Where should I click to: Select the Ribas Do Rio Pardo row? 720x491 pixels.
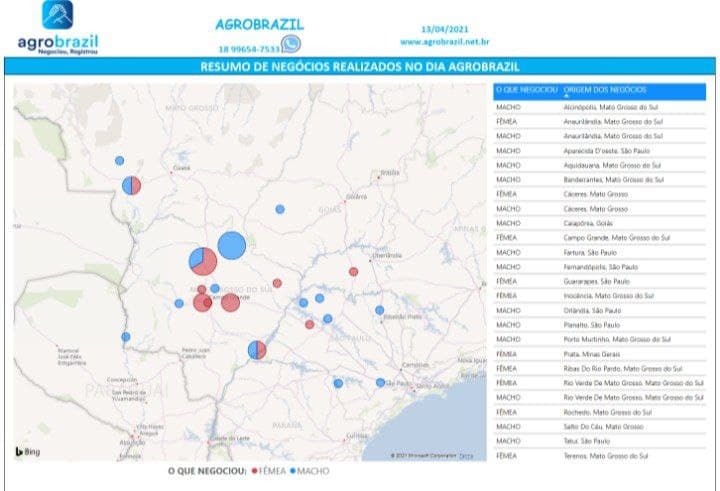[x=600, y=369]
